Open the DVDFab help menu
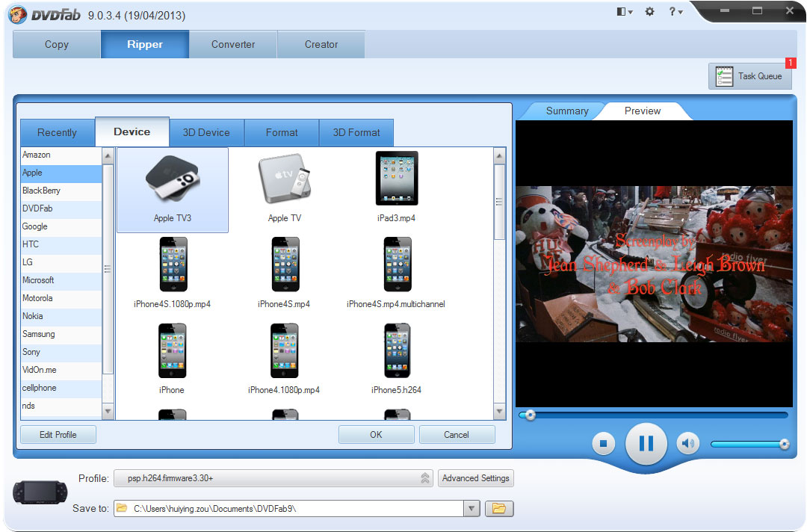 click(673, 12)
